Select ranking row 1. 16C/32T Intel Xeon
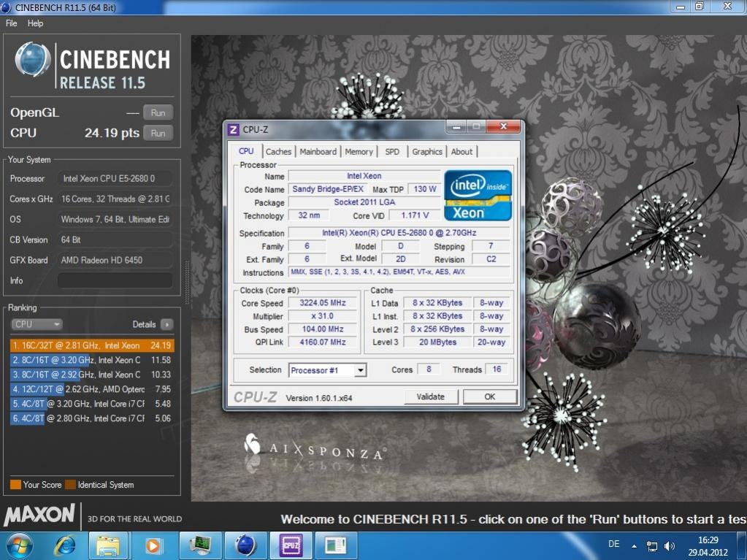 coord(92,345)
